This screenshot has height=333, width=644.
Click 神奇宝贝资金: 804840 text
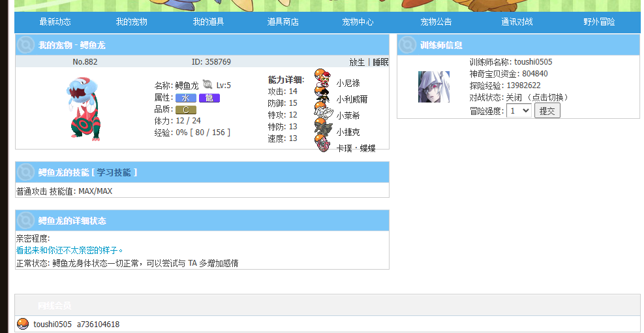(508, 74)
